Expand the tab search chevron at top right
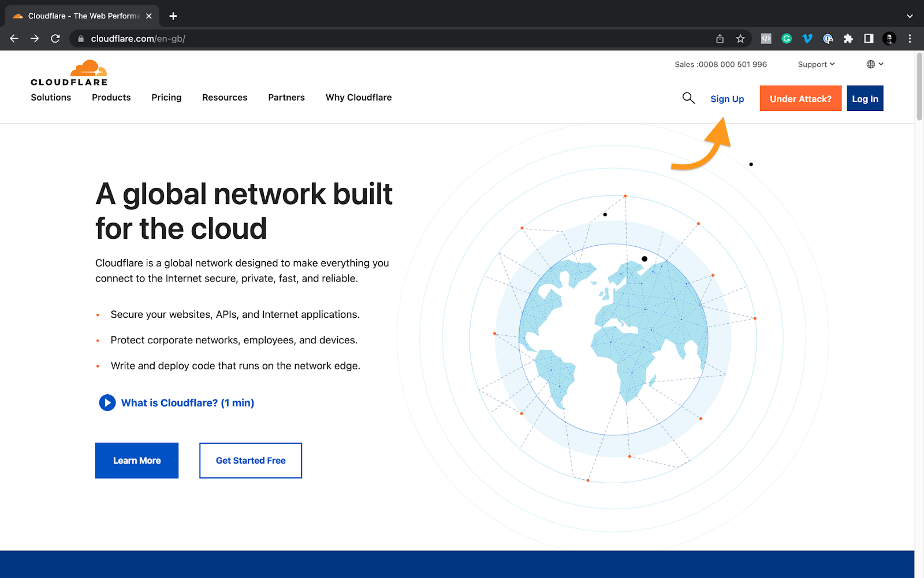The width and height of the screenshot is (924, 578). 910,16
